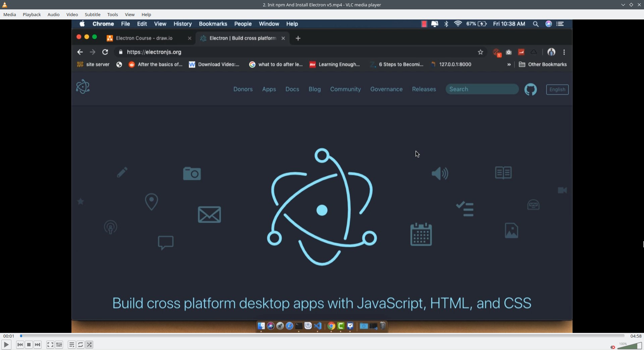Click new tab plus button in Chrome
Image resolution: width=644 pixels, height=350 pixels.
[298, 38]
